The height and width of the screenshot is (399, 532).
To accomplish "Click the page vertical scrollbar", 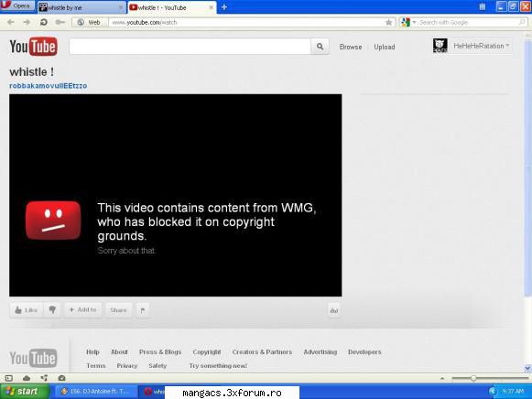I will tap(527, 167).
